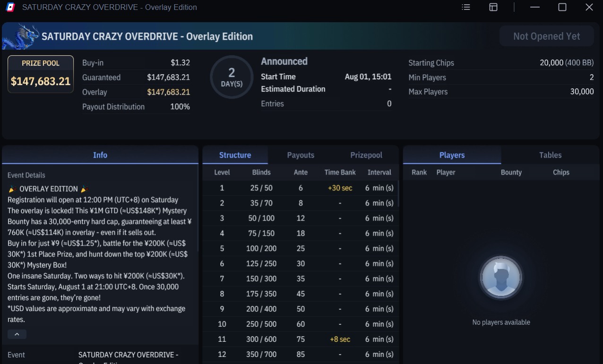Click the blue dragon tournament logo
Image resolution: width=603 pixels, height=364 pixels.
[21, 36]
